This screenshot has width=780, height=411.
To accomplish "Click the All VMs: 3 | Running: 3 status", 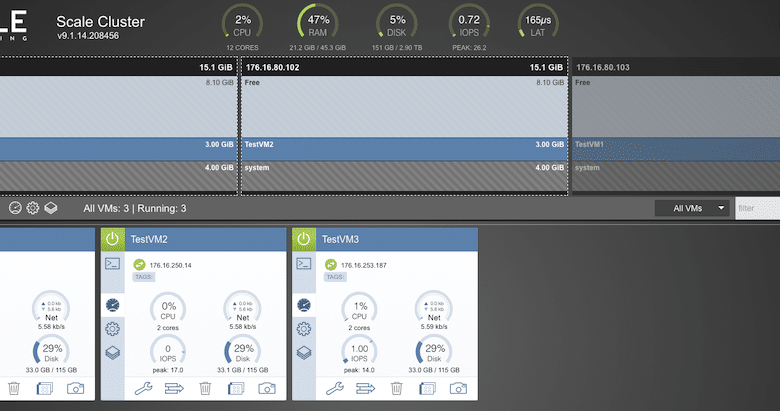I will [x=135, y=208].
